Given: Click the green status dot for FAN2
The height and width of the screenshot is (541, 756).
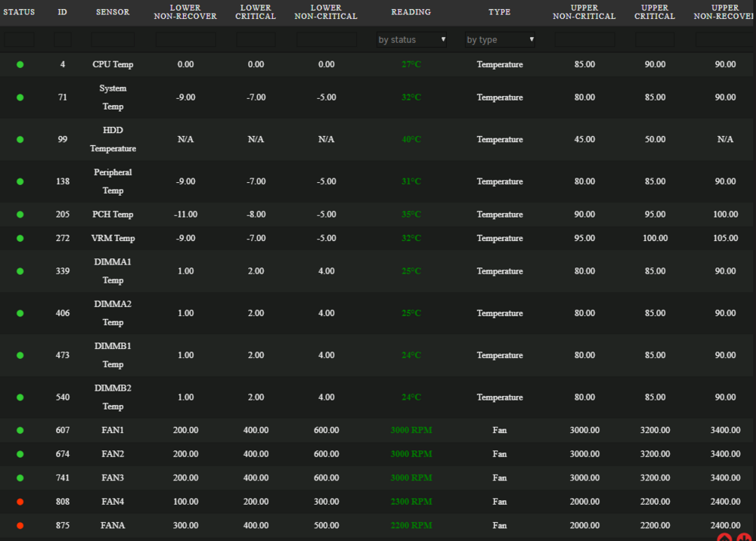Looking at the screenshot, I should pos(20,454).
